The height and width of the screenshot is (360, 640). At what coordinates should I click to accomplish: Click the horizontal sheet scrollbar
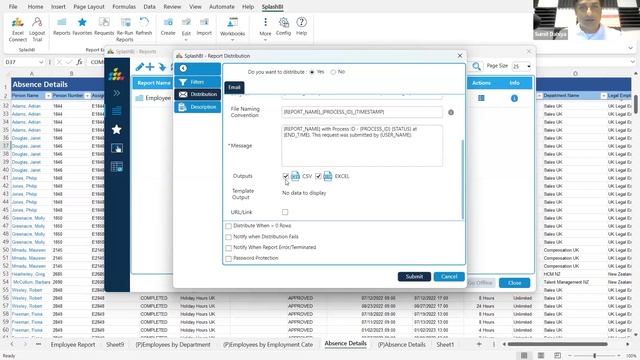pyautogui.click(x=558, y=344)
